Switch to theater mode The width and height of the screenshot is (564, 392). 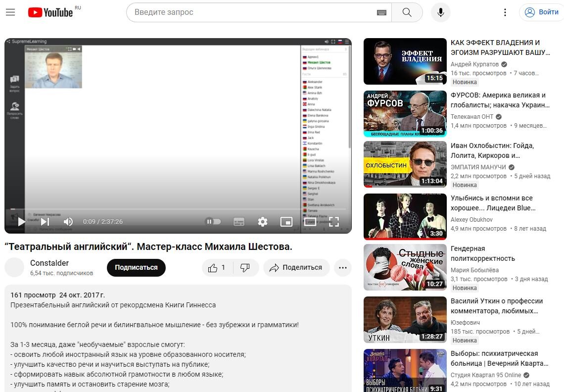tap(310, 222)
